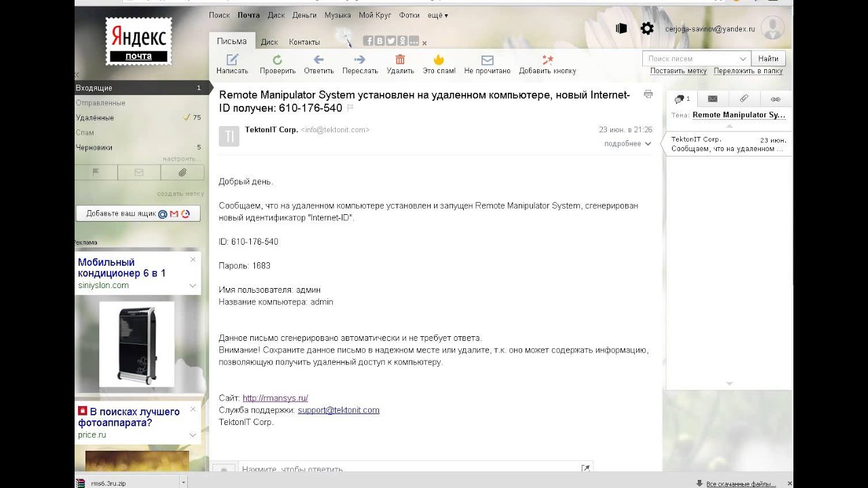Open more share options ellipsis
The image size is (868, 488).
click(414, 41)
